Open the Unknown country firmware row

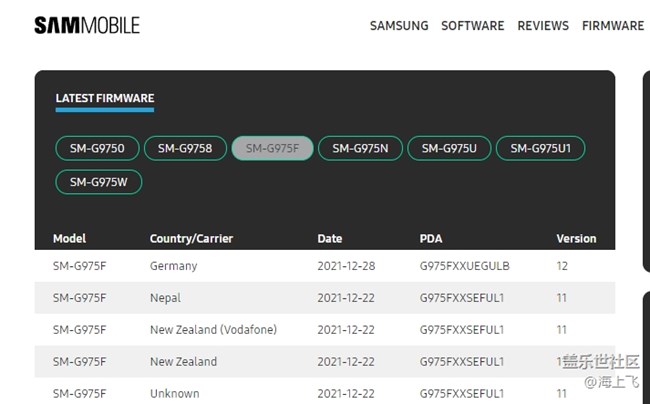tap(174, 394)
